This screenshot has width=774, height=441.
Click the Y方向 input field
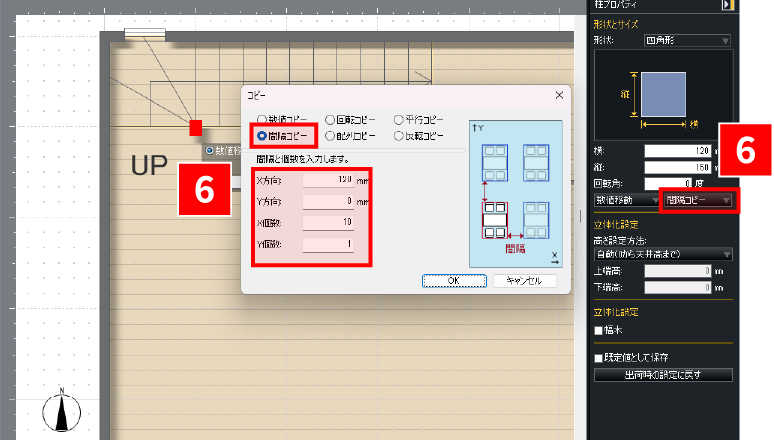pyautogui.click(x=328, y=201)
